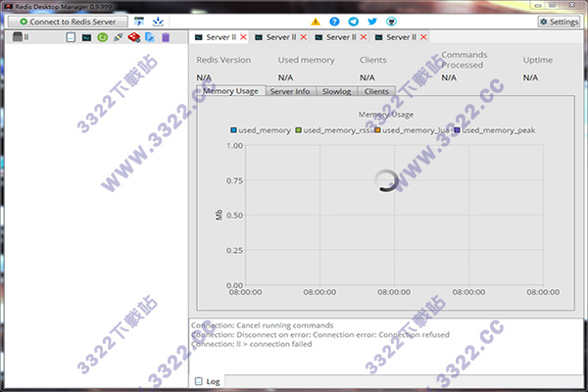Open the red Redis edit connection settings icon
This screenshot has width=588, height=392.
click(134, 37)
